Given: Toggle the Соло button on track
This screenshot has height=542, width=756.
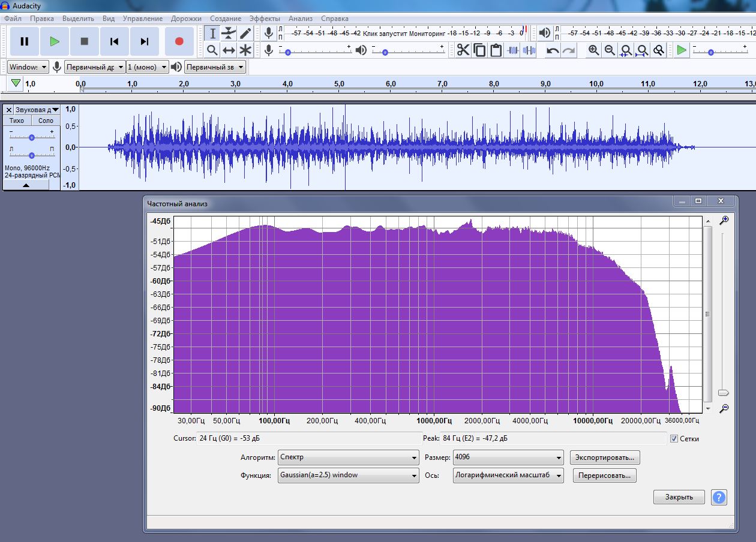Looking at the screenshot, I should [x=46, y=121].
